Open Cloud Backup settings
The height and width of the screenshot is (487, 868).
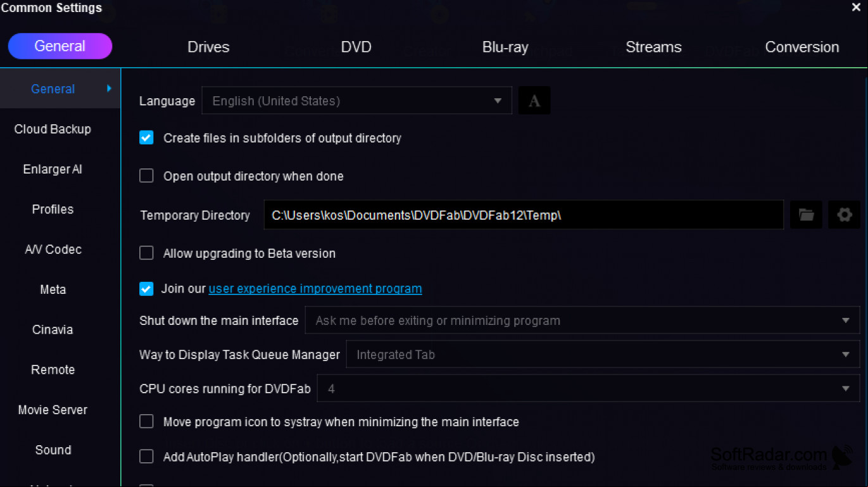click(x=53, y=129)
